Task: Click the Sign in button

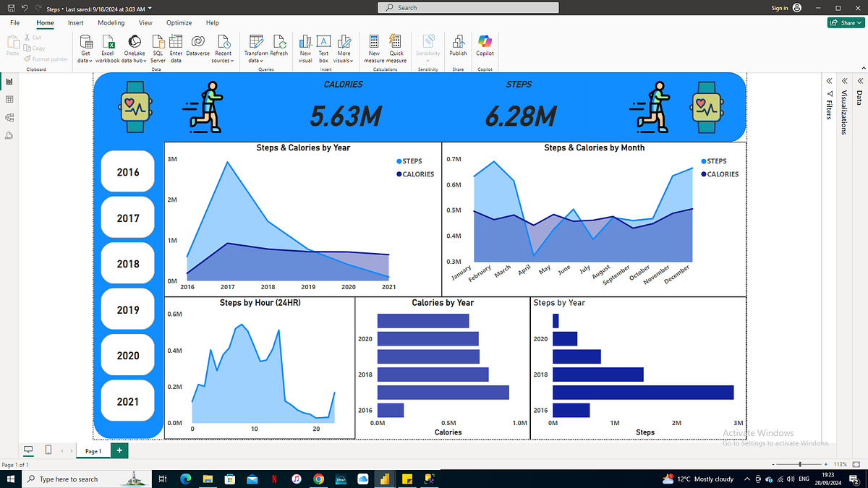Action: tap(780, 7)
